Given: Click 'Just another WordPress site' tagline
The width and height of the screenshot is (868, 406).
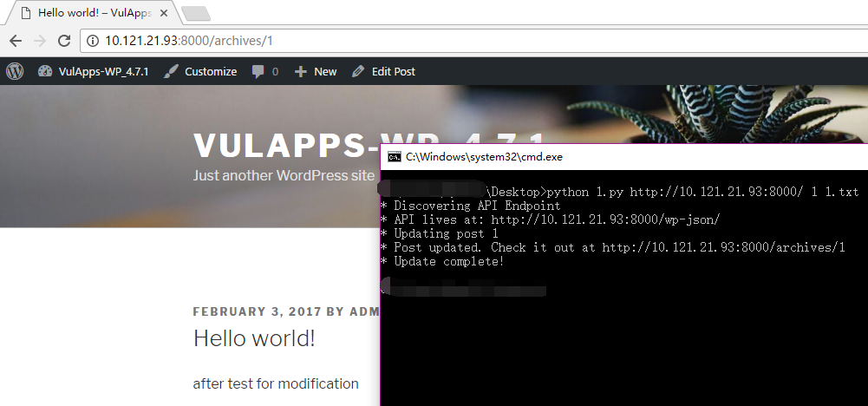Looking at the screenshot, I should pos(284,175).
